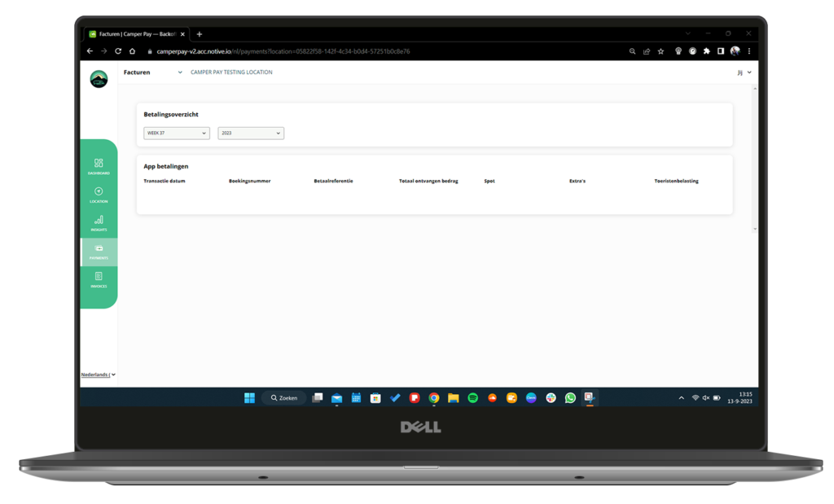The width and height of the screenshot is (834, 504).
Task: Open the Insights chart icon
Action: (x=99, y=221)
